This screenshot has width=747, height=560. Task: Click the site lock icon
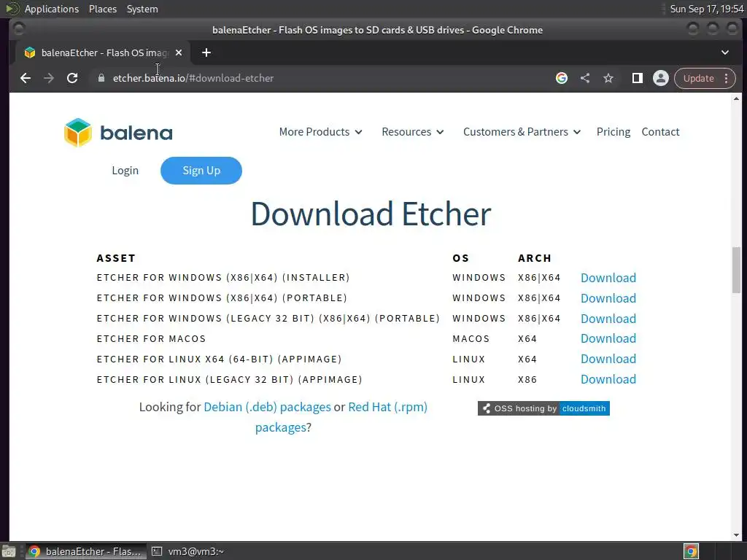pos(101,78)
